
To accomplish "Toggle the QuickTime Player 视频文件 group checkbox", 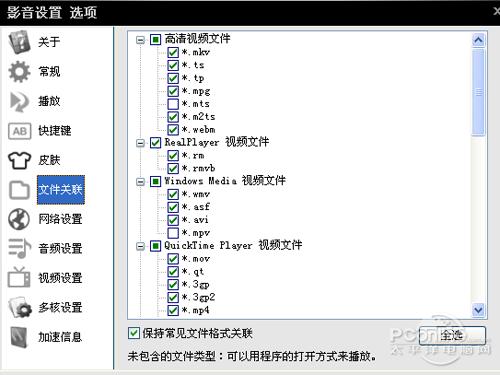I will (x=155, y=246).
